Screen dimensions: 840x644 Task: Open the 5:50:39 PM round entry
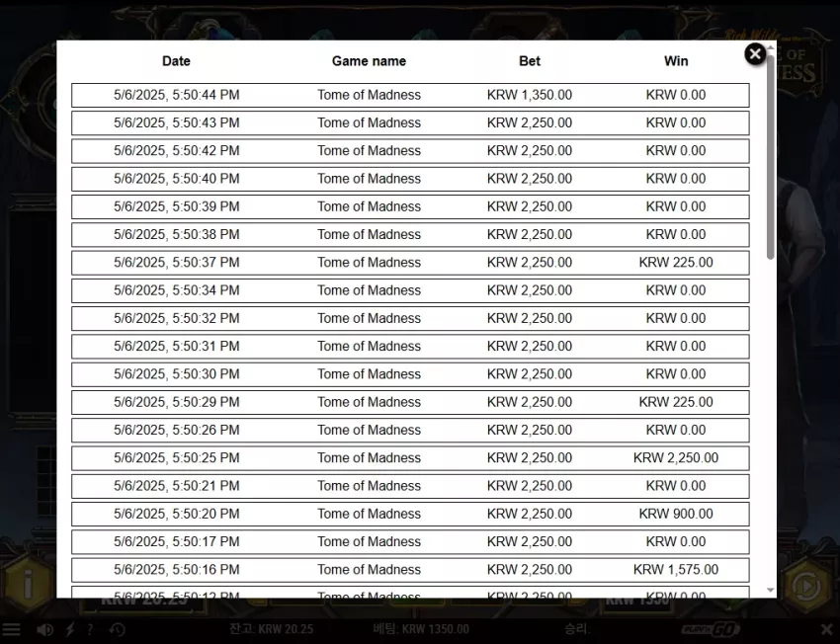(x=410, y=206)
